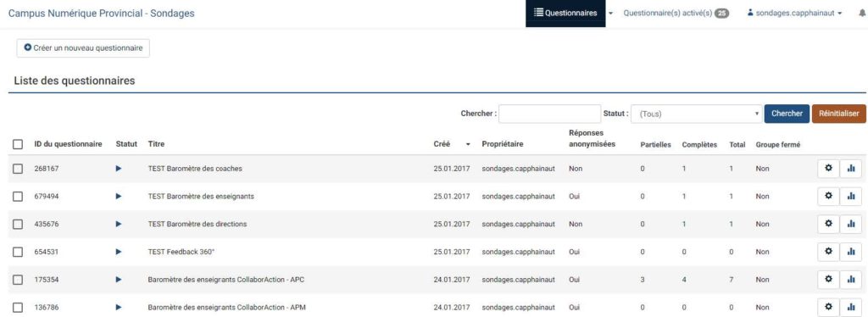
Task: Check the box for questionnaire 175354
Action: [18, 280]
